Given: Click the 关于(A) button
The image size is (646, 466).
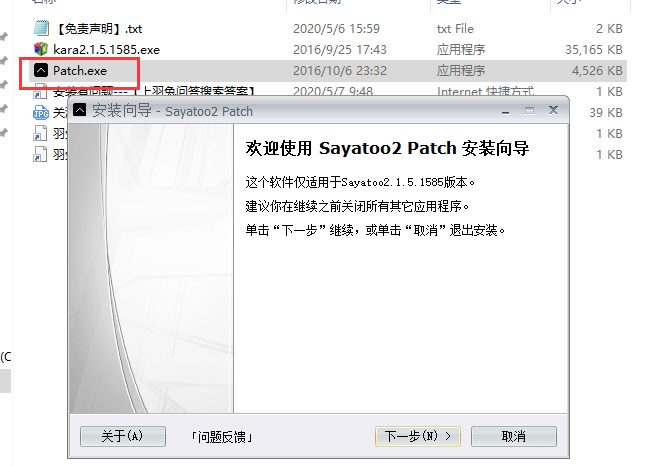Looking at the screenshot, I should coord(123,436).
